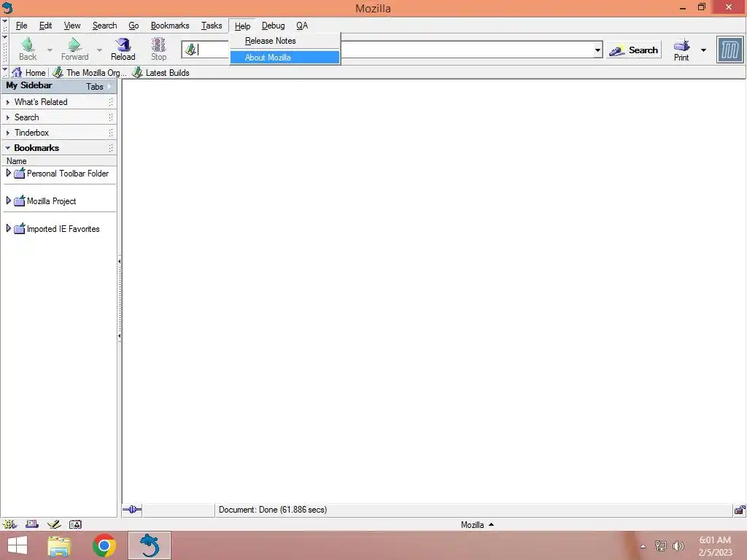Viewport: 747px width, 560px height.
Task: Open the sidebar Tabs menu
Action: (x=98, y=86)
